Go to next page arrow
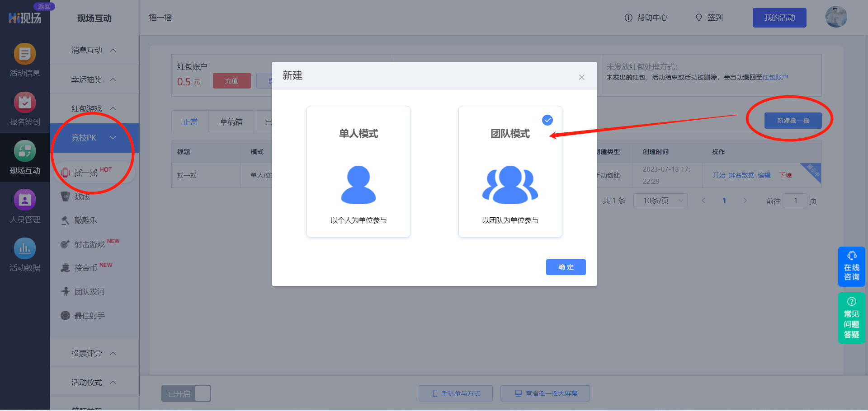The width and height of the screenshot is (868, 411). [745, 201]
